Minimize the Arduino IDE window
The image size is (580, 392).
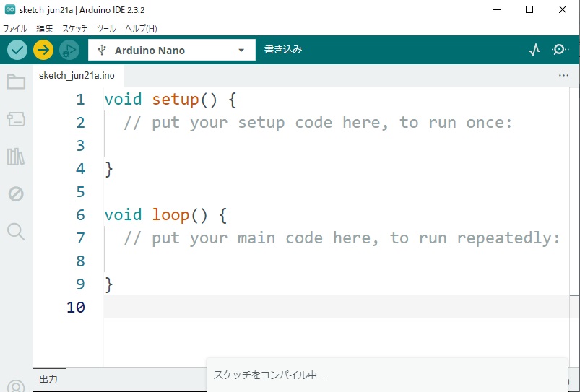tap(497, 9)
